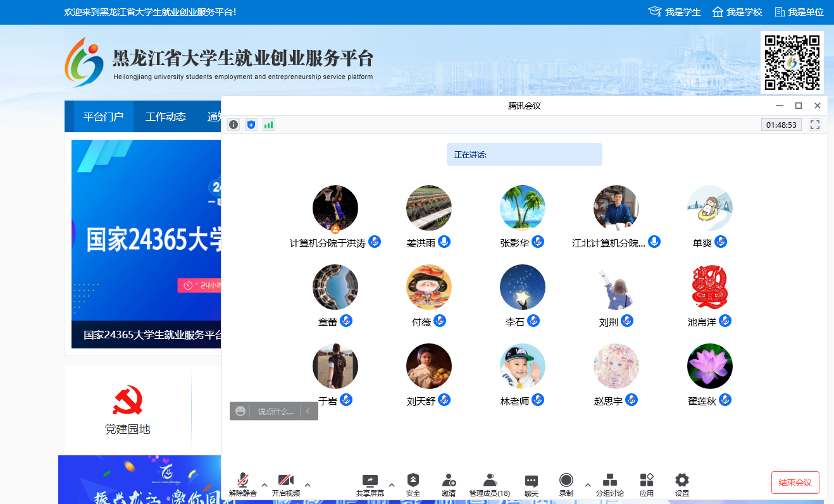Screen dimensions: 834x504
Task: Open the 安全 security menu
Action: [413, 485]
